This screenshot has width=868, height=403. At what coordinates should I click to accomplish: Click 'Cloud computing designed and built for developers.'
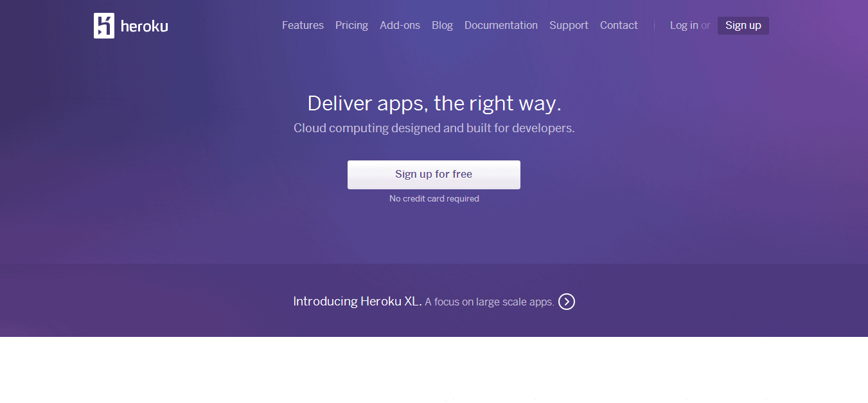[434, 128]
